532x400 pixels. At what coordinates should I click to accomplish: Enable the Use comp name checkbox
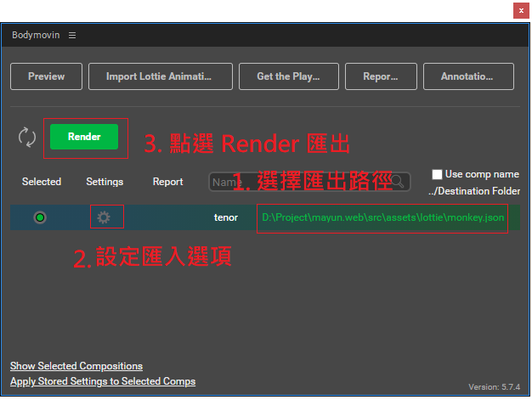click(438, 174)
